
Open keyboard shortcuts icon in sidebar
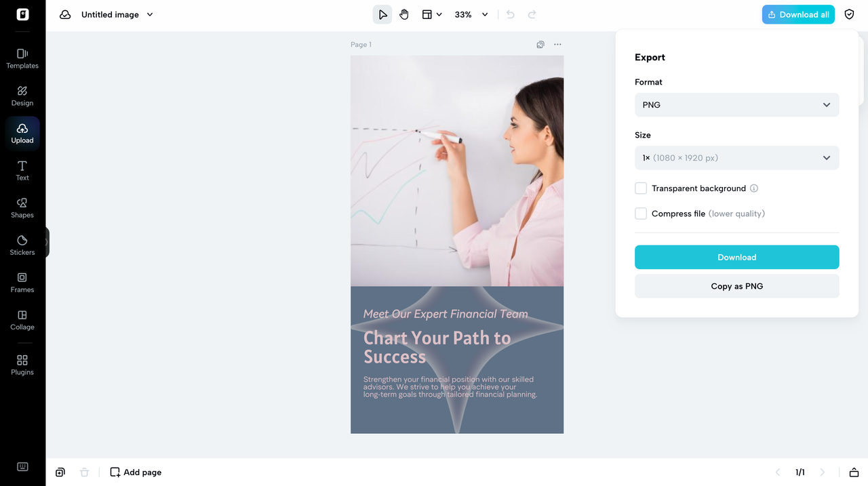point(22,466)
